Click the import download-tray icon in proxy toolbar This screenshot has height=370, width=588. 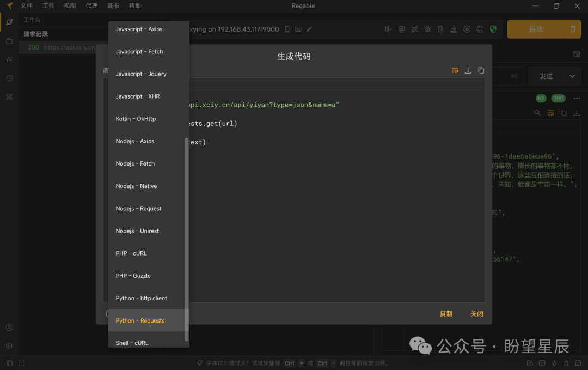click(x=454, y=29)
